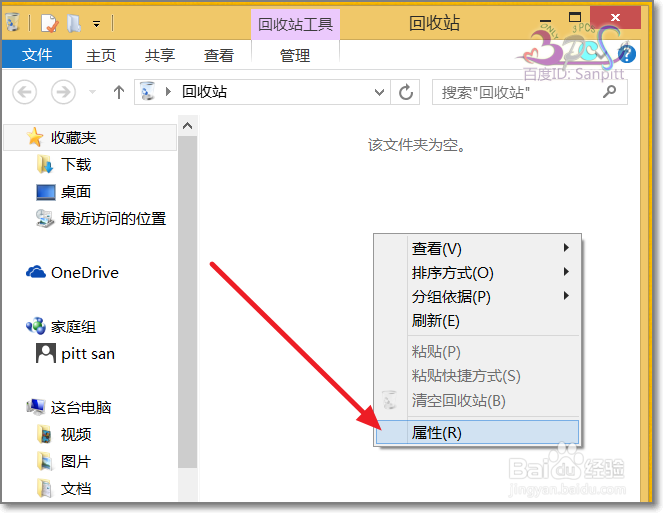Select pitt san user entry
The image size is (663, 513).
pyautogui.click(x=88, y=354)
